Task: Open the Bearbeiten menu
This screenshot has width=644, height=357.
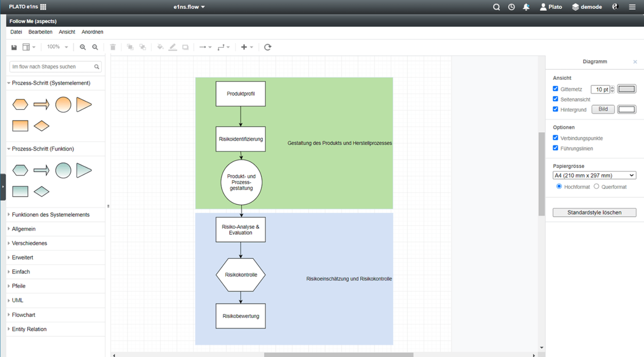Action: [40, 32]
